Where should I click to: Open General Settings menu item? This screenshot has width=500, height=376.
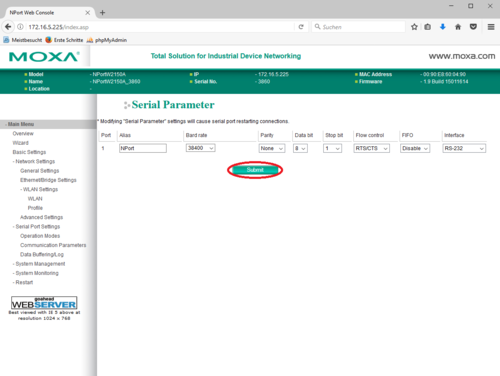click(x=39, y=171)
